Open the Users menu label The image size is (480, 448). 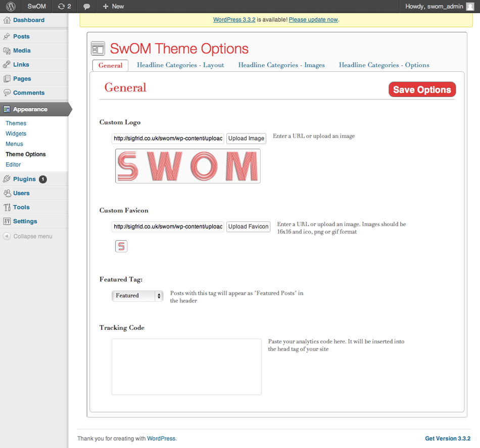21,193
